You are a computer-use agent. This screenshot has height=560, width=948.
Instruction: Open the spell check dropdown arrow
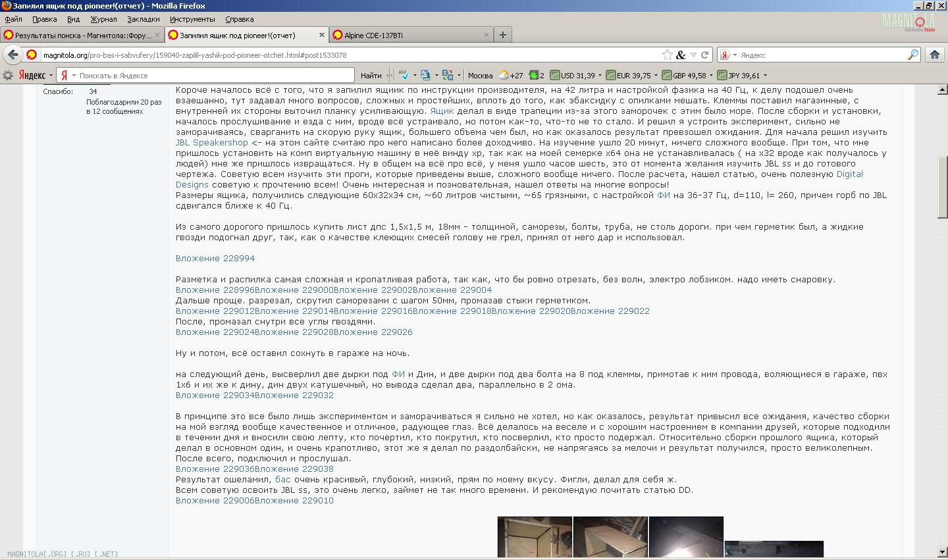(415, 75)
